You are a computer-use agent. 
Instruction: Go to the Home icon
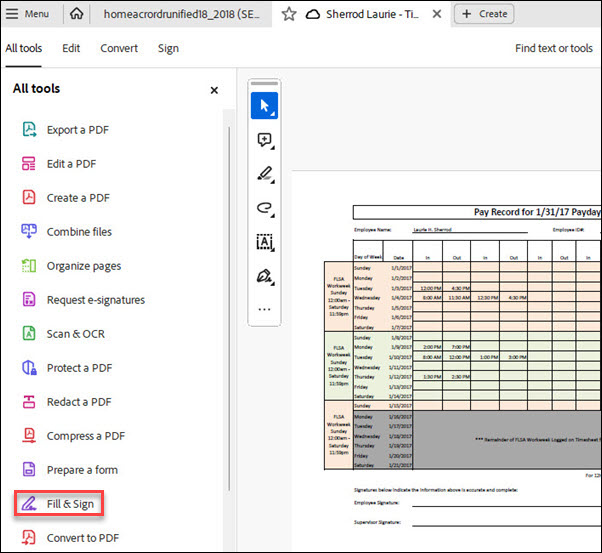tap(77, 14)
